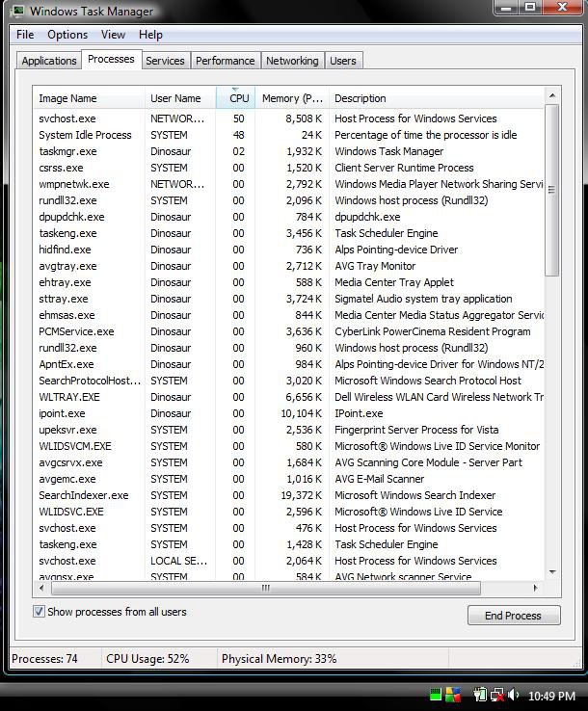This screenshot has width=588, height=711.
Task: Select the taskmgr.exe process
Action: click(288, 151)
